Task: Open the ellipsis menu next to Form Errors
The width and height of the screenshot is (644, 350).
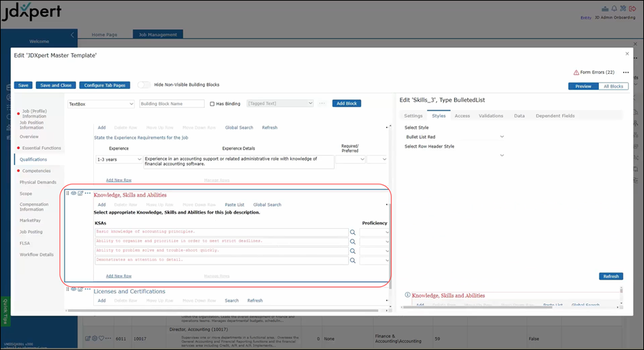Action: point(625,72)
